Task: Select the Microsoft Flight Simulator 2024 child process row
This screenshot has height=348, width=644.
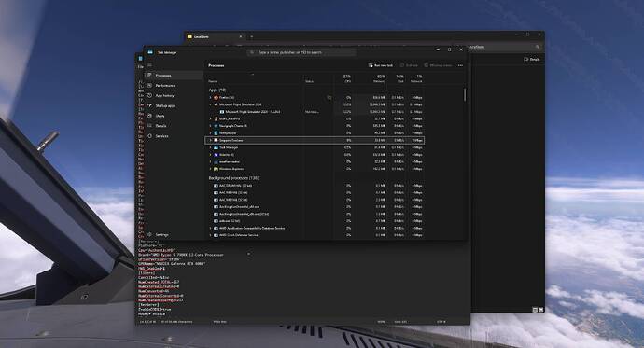Action: coord(315,112)
